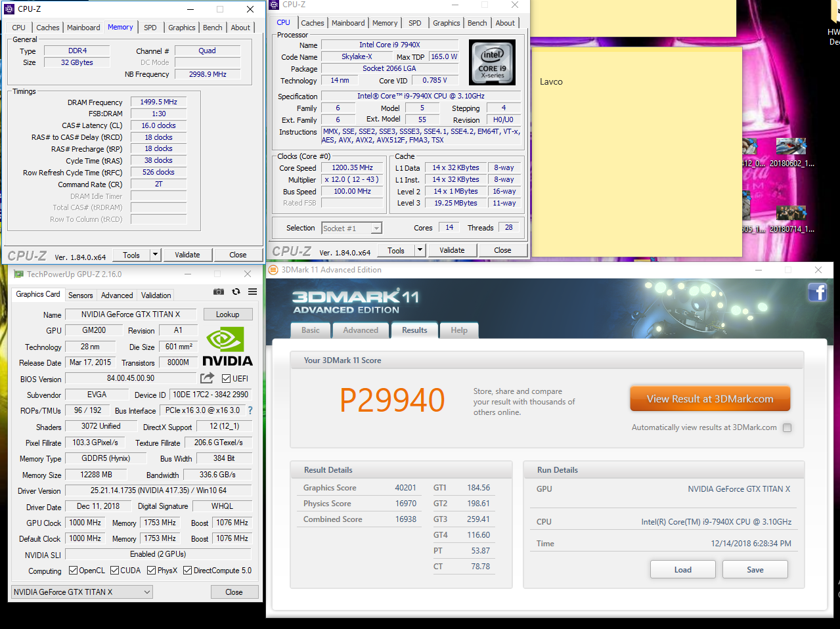Toggle the CUDA checkbox

[114, 571]
